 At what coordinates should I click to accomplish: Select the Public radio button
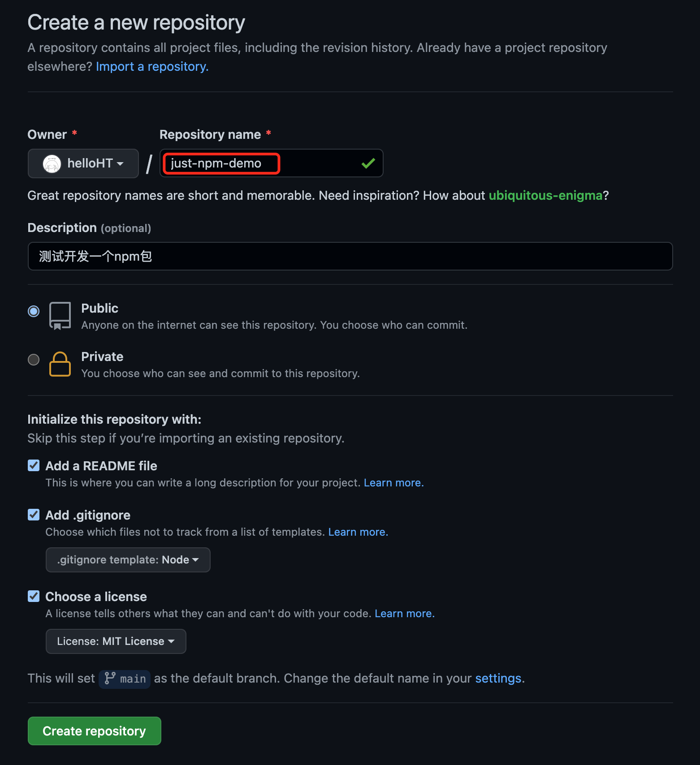(x=34, y=311)
